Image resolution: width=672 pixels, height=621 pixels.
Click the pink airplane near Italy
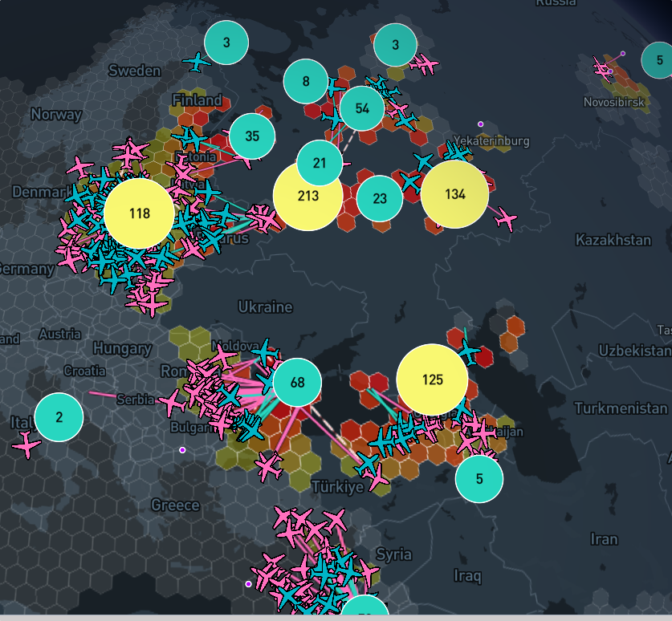coord(26,444)
